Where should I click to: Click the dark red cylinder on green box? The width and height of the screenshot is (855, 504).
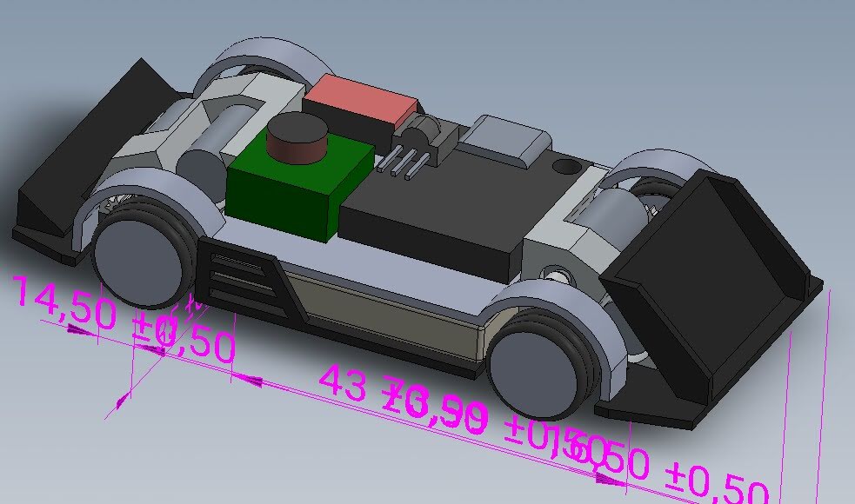(296, 139)
